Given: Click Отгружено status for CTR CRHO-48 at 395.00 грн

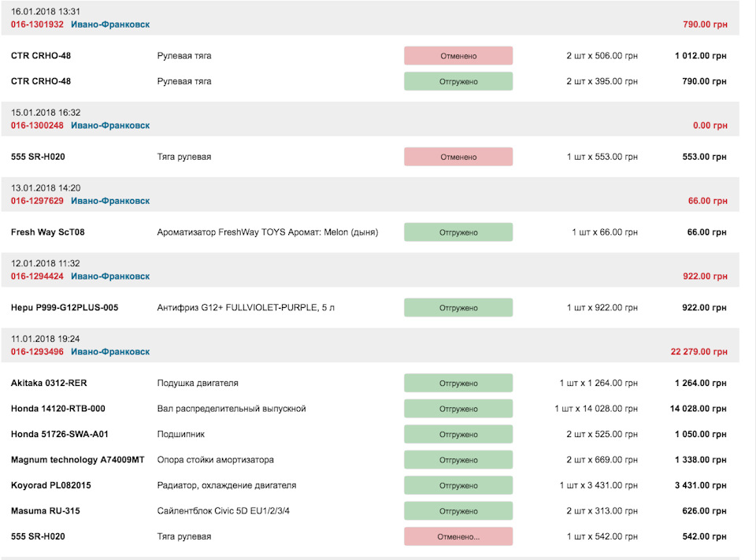Looking at the screenshot, I should (x=458, y=81).
